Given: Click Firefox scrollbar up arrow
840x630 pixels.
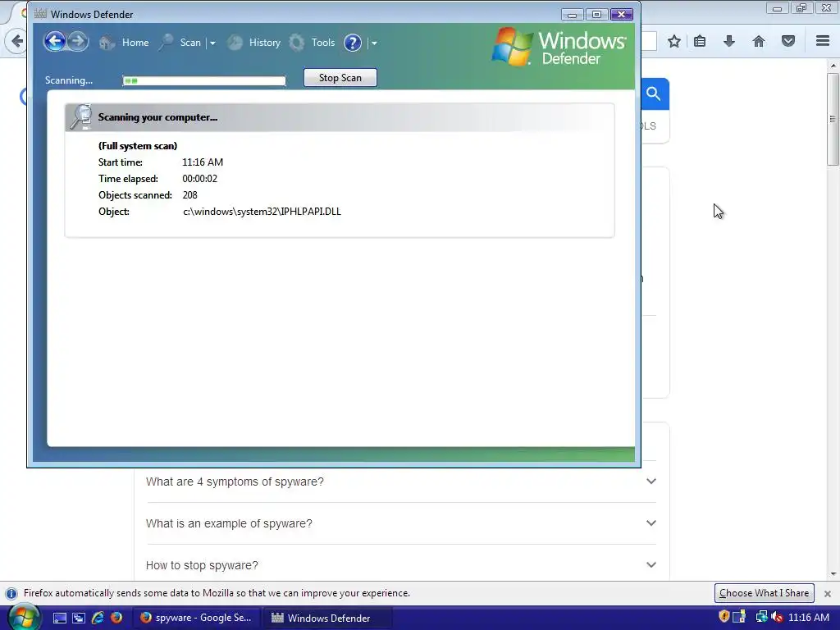Looking at the screenshot, I should 833,66.
